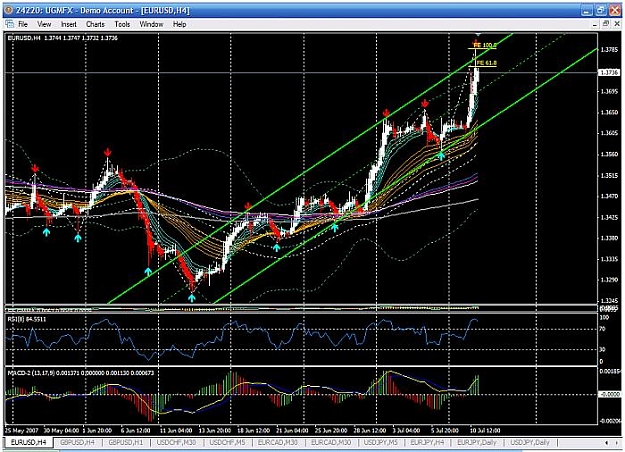Switch to the EURJPY,H4 chart tab
This screenshot has height=452, width=625.
pyautogui.click(x=427, y=442)
